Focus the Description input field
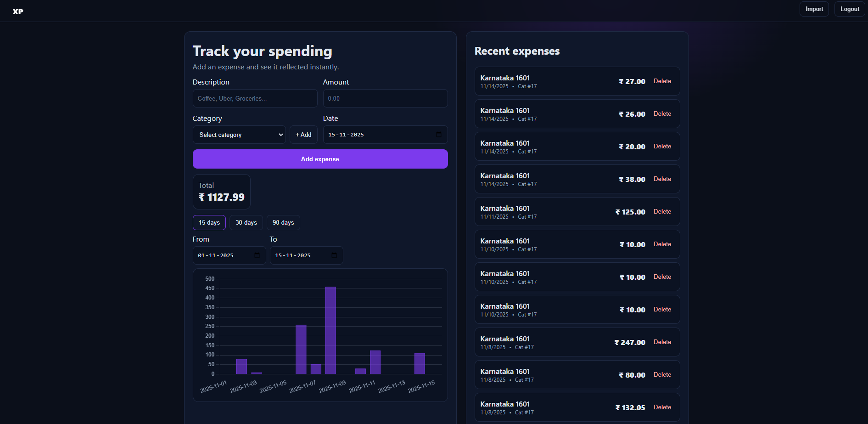This screenshot has width=868, height=424. (255, 98)
